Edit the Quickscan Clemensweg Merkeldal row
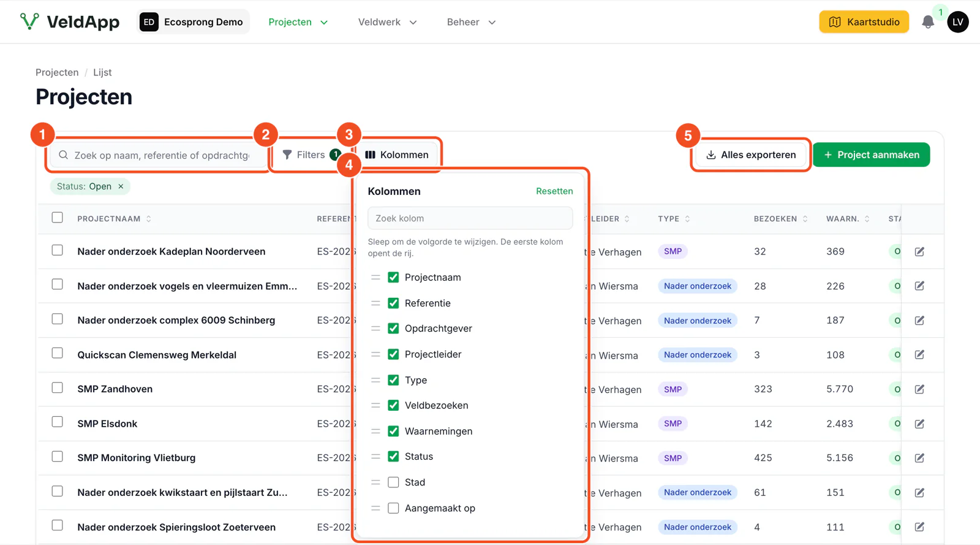The width and height of the screenshot is (980, 545). point(919,354)
